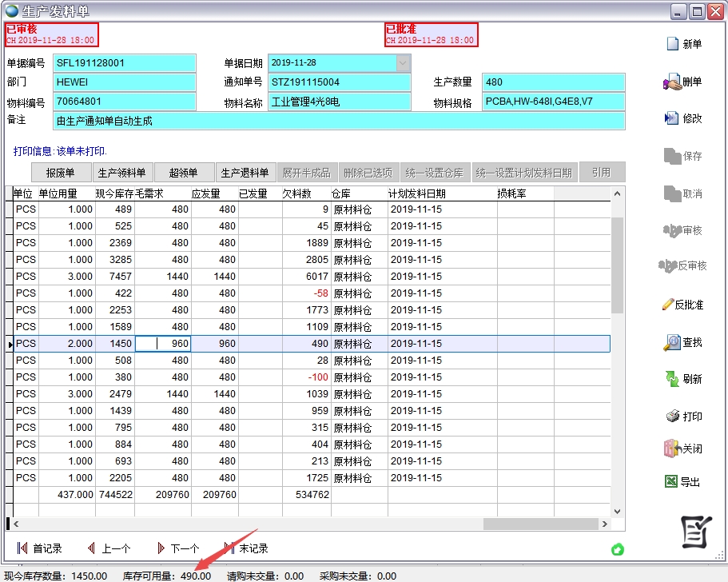Click the 修改 (edit) icon button
Screen dimensions: 728x582
[672, 118]
